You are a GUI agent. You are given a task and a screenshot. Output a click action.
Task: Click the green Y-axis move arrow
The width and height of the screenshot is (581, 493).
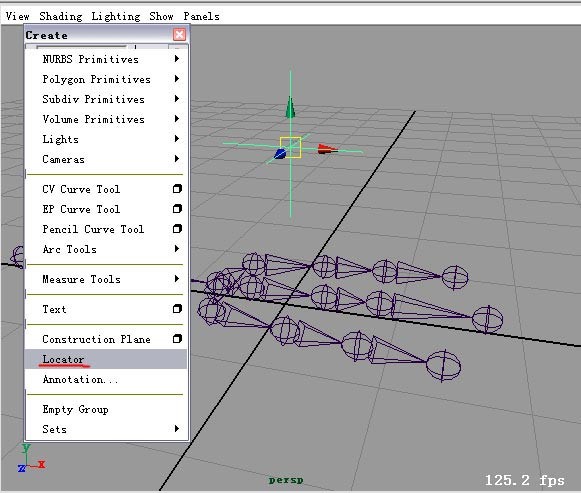pos(290,107)
